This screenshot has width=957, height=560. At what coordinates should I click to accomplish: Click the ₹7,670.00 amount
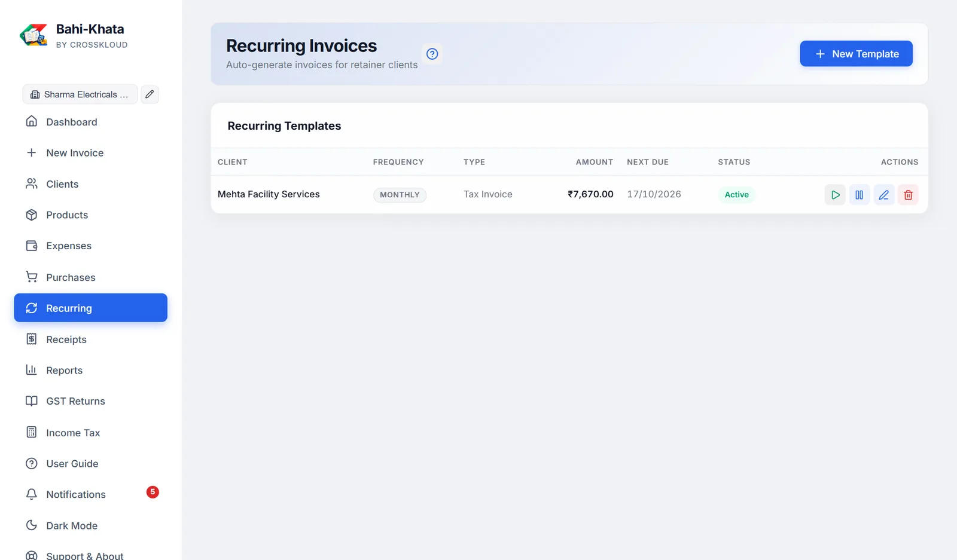click(590, 194)
